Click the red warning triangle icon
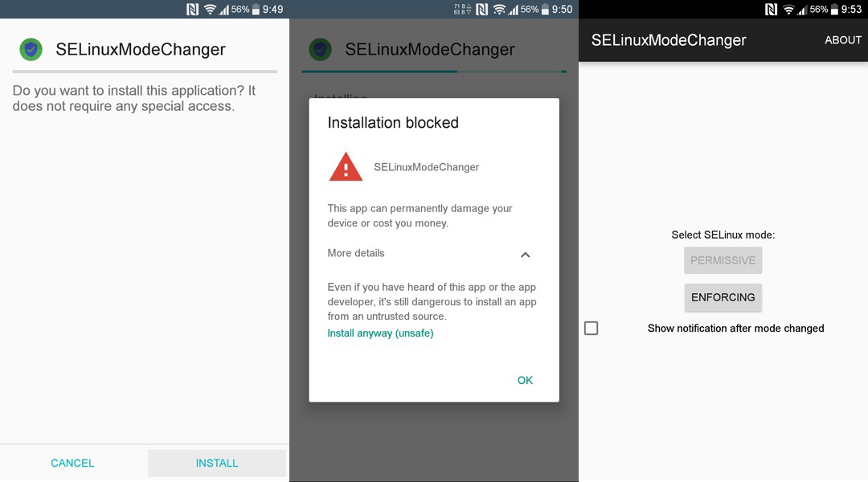Viewport: 868px width, 482px height. click(346, 166)
